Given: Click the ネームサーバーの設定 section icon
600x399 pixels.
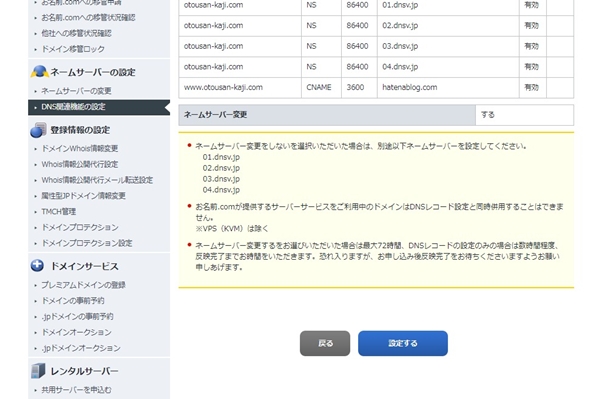Looking at the screenshot, I should click(x=39, y=72).
